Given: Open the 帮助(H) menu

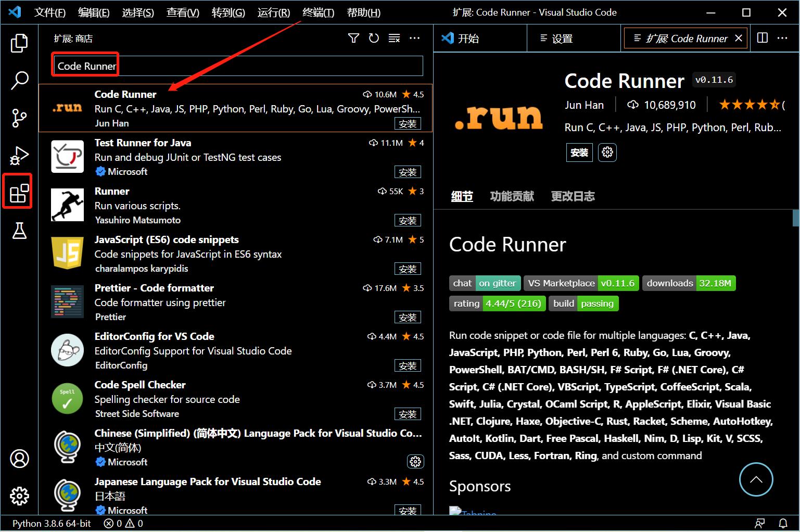Looking at the screenshot, I should tap(363, 12).
